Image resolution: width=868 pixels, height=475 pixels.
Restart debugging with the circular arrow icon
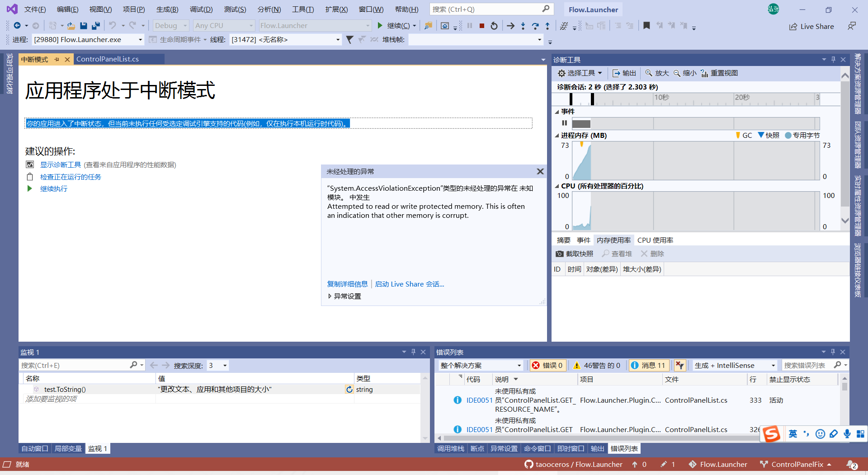(x=494, y=26)
